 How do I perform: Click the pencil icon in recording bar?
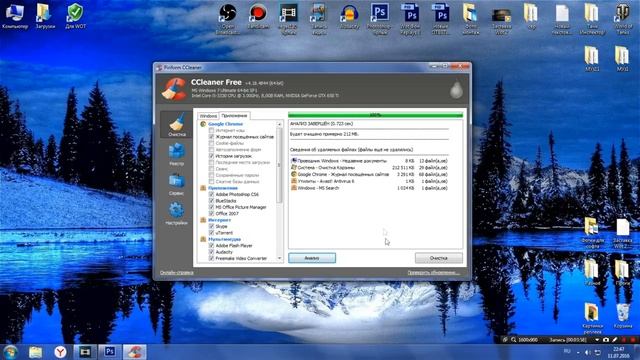(x=614, y=340)
